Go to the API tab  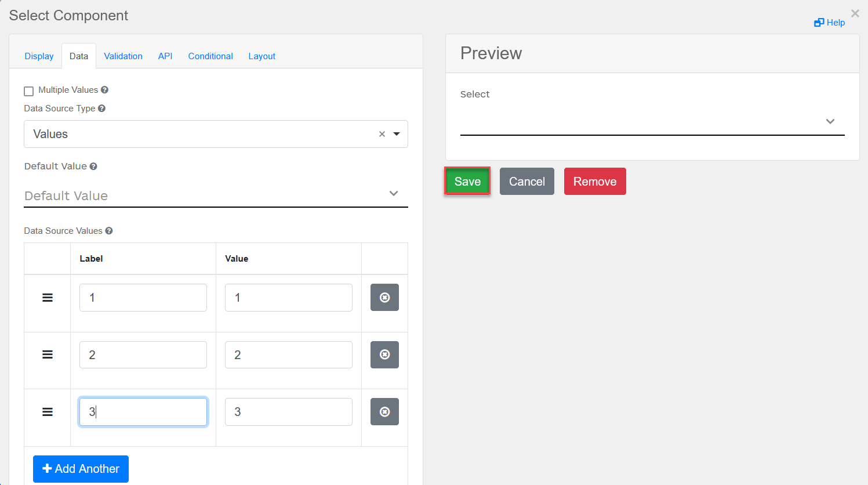(165, 56)
